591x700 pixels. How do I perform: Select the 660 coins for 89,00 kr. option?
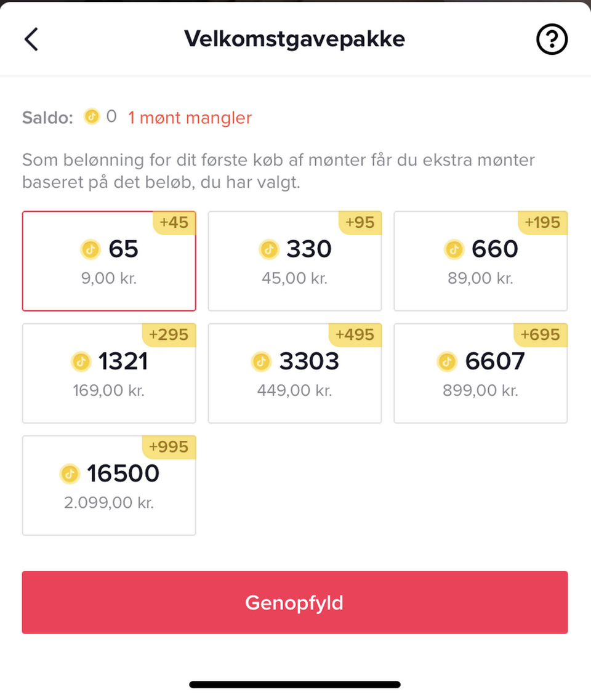pos(481,262)
